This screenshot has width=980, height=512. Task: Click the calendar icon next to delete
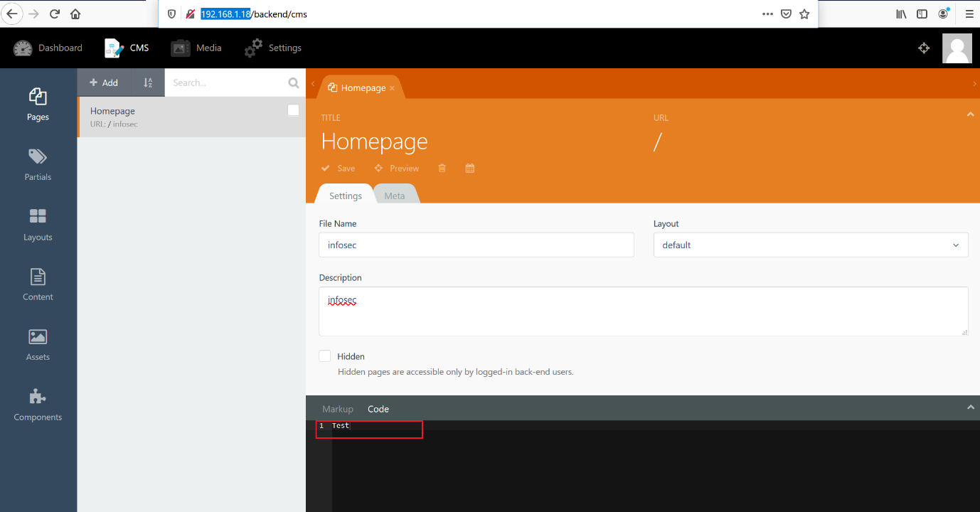pyautogui.click(x=469, y=169)
